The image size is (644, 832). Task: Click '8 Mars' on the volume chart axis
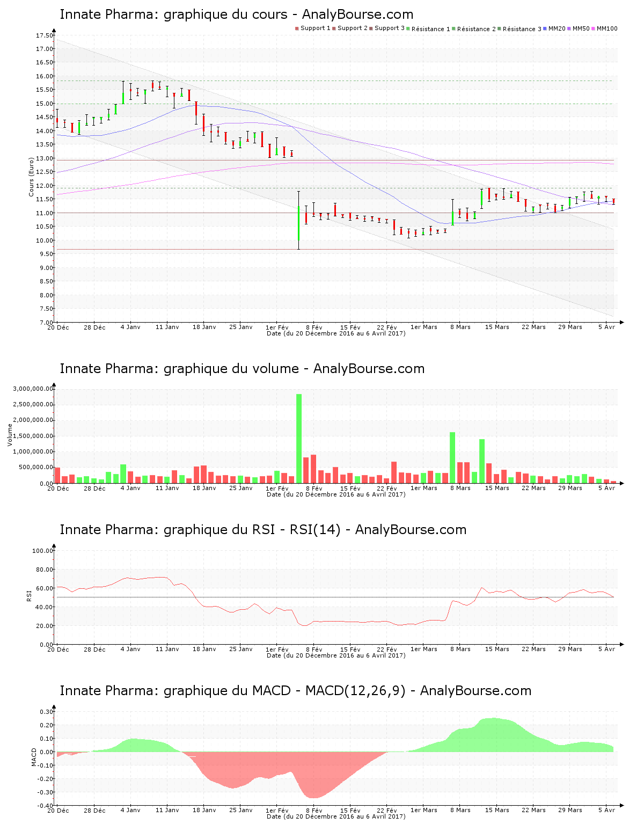[x=460, y=488]
